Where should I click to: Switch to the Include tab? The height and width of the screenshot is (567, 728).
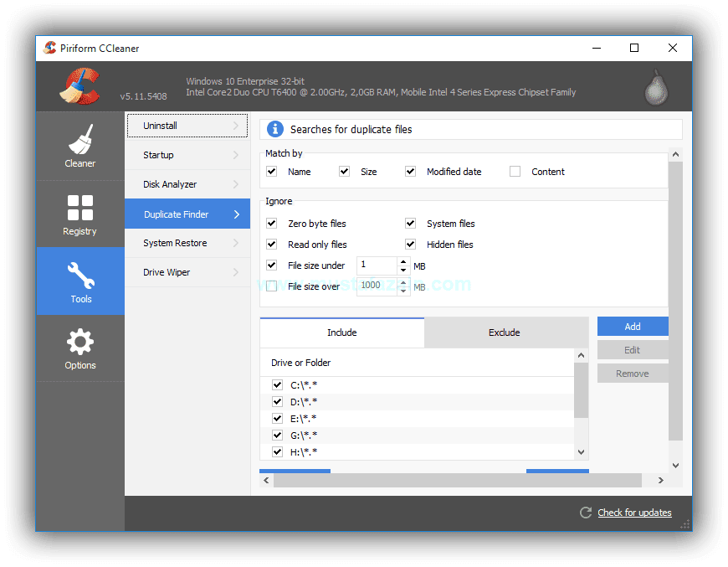click(342, 332)
